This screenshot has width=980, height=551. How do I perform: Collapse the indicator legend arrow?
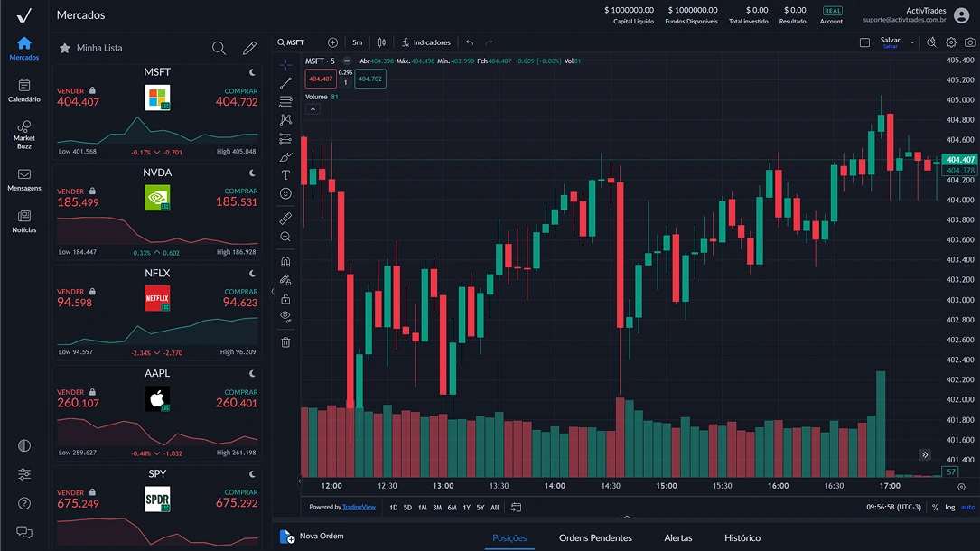[x=313, y=109]
